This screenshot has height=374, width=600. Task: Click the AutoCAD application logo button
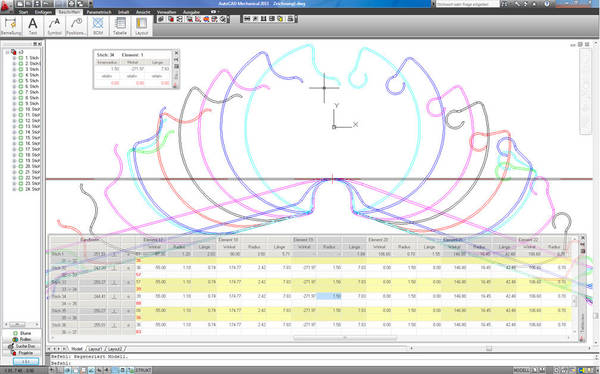tap(6, 5)
